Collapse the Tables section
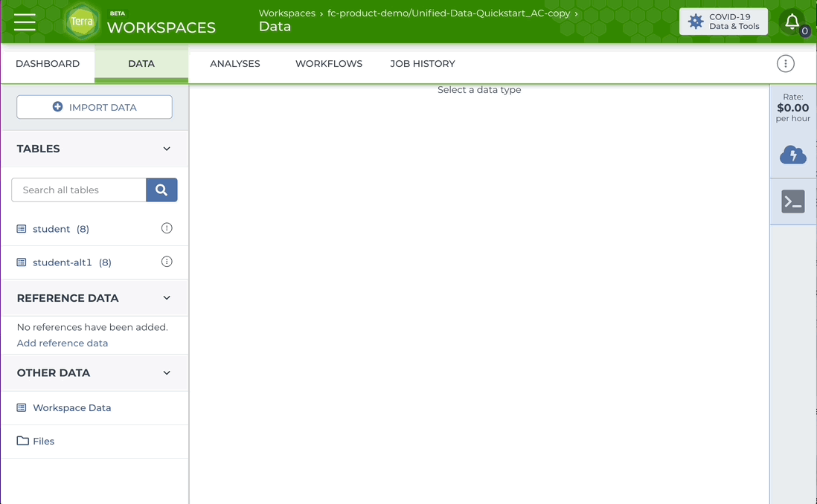This screenshot has height=504, width=817. (167, 149)
